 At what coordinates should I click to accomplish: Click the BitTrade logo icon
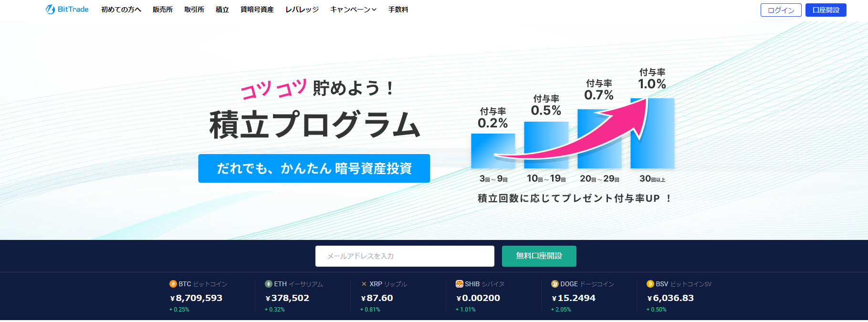click(50, 10)
